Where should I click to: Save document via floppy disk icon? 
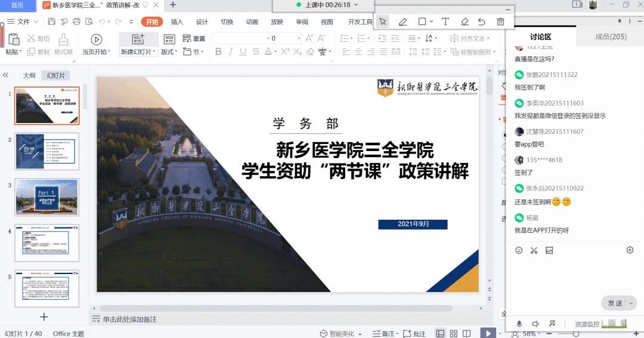point(52,22)
